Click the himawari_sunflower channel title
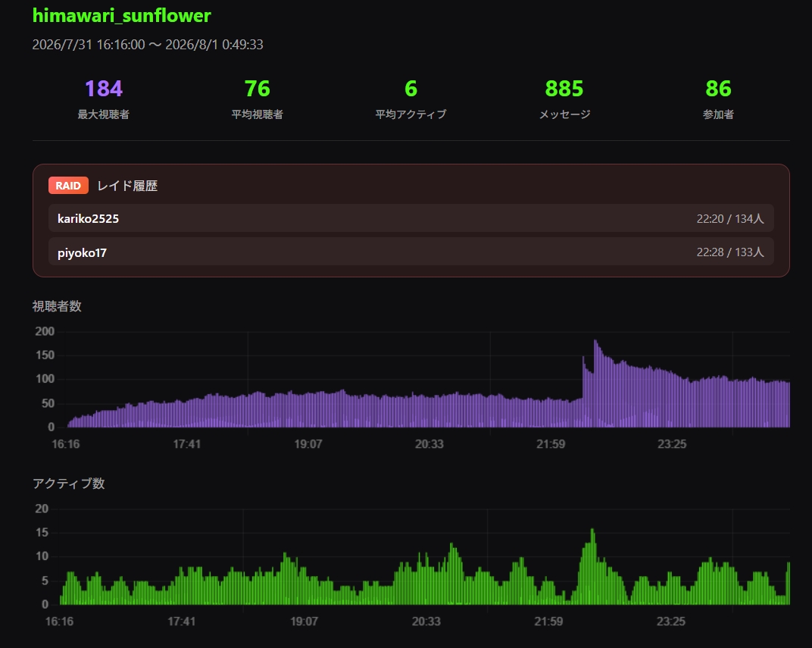Viewport: 812px width, 648px height. (x=122, y=16)
